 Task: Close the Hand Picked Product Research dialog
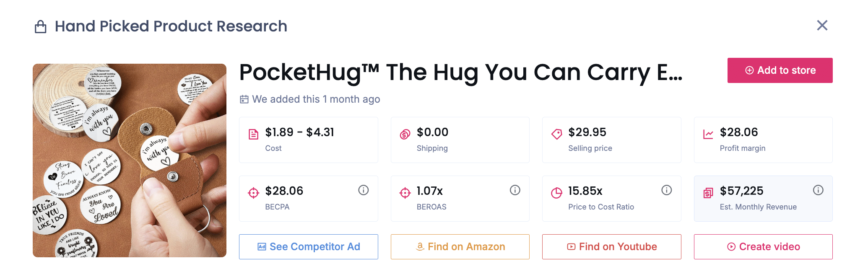pos(822,26)
